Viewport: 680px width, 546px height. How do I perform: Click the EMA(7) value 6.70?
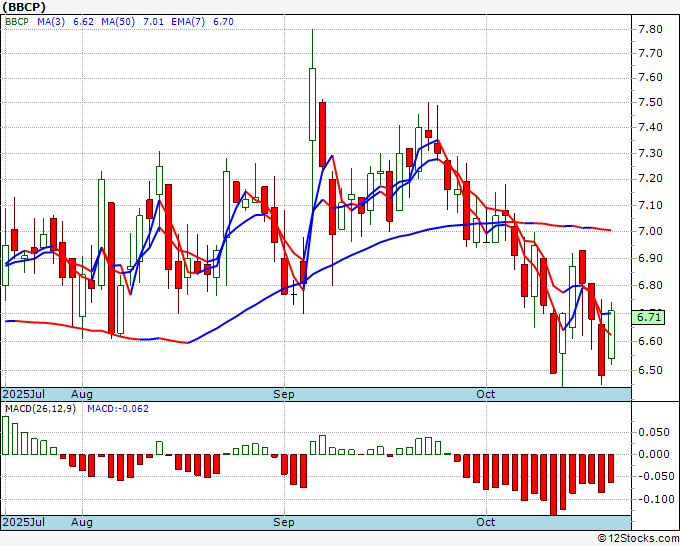pyautogui.click(x=223, y=21)
